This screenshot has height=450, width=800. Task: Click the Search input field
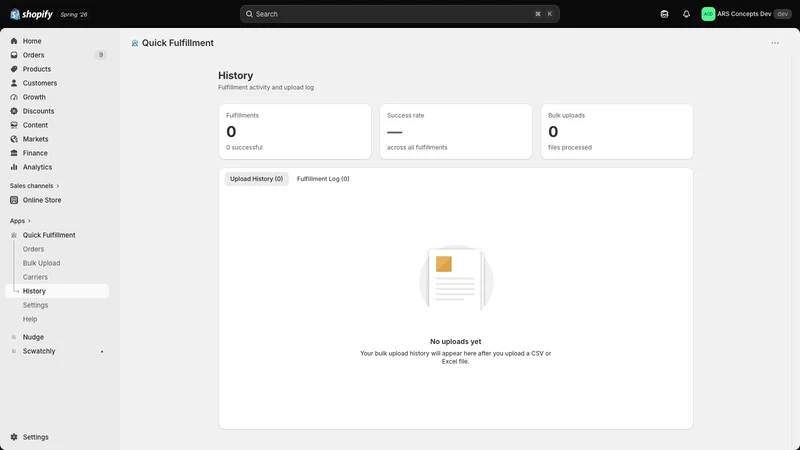click(399, 14)
